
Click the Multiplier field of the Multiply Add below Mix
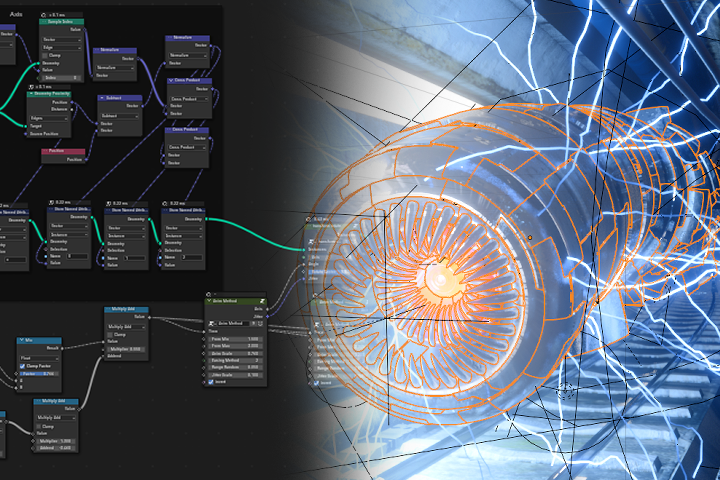pos(56,441)
